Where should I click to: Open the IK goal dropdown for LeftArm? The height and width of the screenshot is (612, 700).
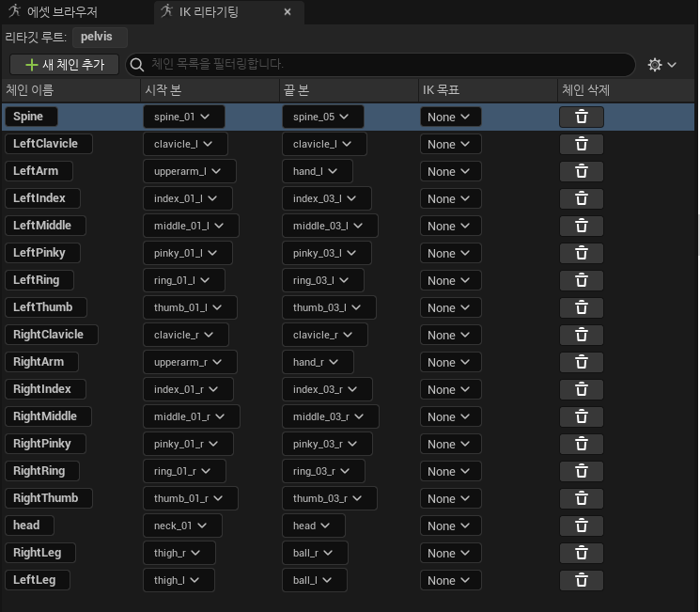point(450,171)
